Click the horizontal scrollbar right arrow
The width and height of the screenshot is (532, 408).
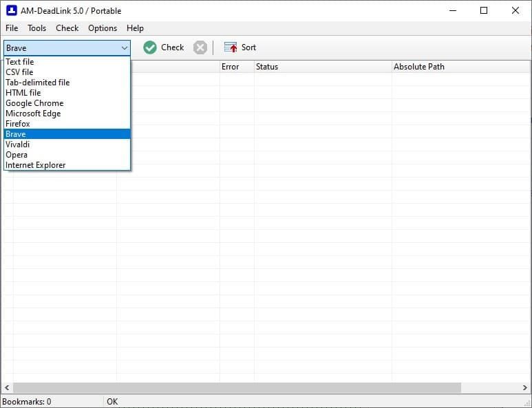525,387
